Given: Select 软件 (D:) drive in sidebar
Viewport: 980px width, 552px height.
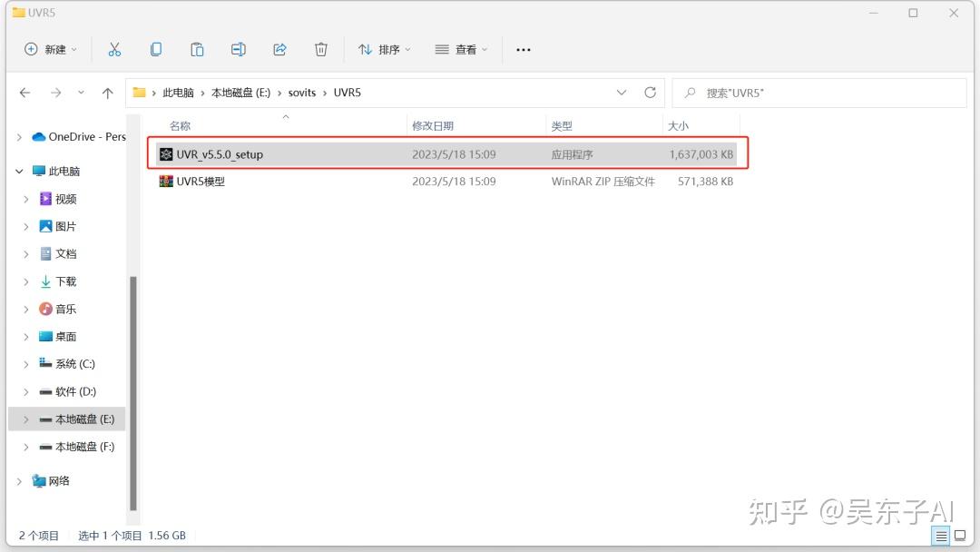Looking at the screenshot, I should coord(67,391).
